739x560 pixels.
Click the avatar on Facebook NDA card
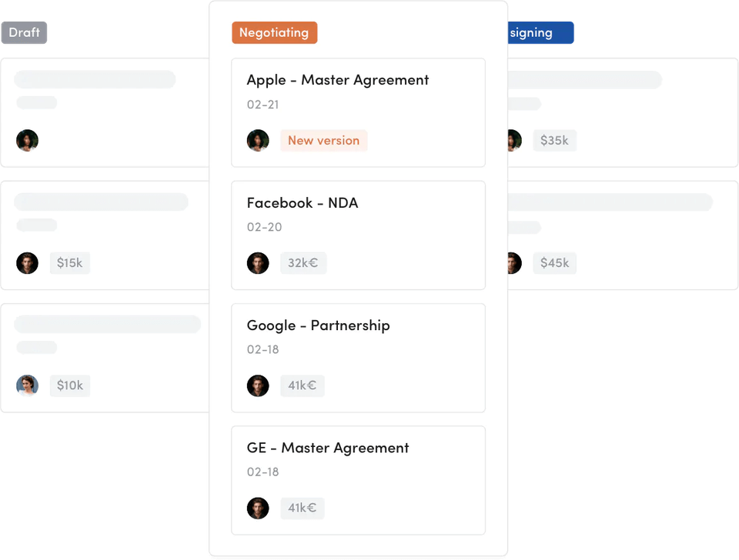click(x=258, y=263)
